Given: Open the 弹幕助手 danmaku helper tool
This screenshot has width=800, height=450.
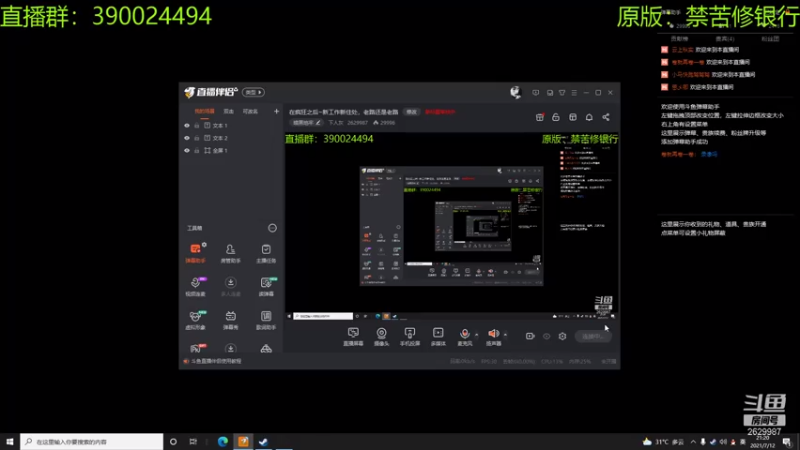Looking at the screenshot, I should [195, 253].
